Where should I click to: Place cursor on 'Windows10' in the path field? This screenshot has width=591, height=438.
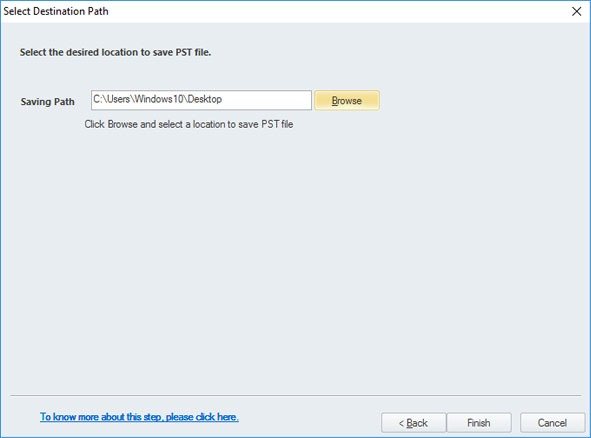coord(159,99)
